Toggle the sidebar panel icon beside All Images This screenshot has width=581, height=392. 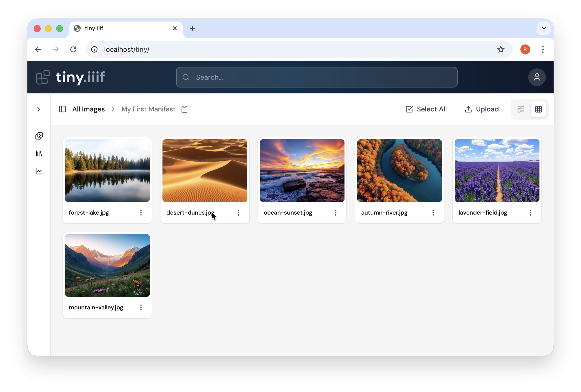62,109
